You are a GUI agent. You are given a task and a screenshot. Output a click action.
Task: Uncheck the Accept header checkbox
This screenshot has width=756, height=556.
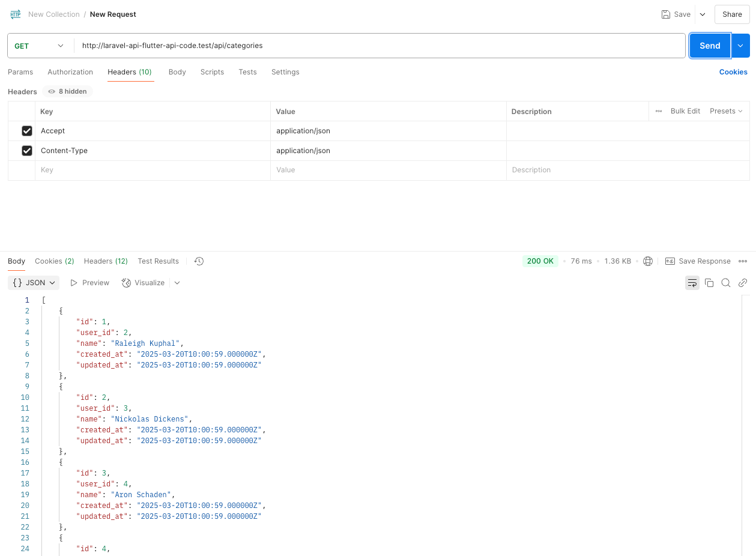tap(27, 131)
